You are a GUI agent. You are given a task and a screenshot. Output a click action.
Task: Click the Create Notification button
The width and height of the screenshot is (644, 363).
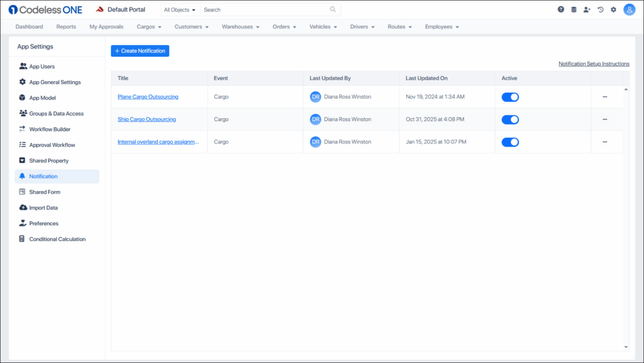pos(140,50)
